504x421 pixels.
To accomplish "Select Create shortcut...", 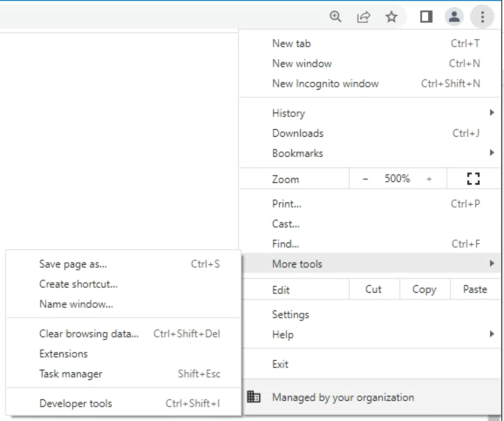I will (124, 284).
